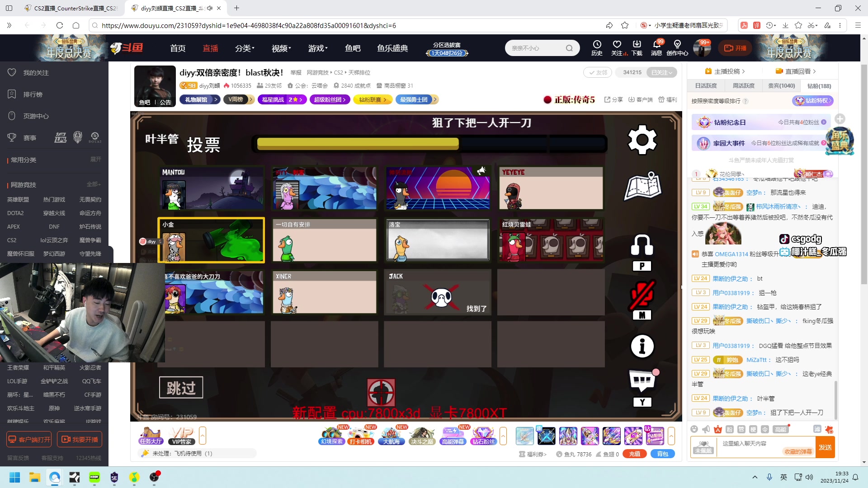Screen dimensions: 868x488
Task: Select the 贵宾(1040) tab
Action: (781, 86)
